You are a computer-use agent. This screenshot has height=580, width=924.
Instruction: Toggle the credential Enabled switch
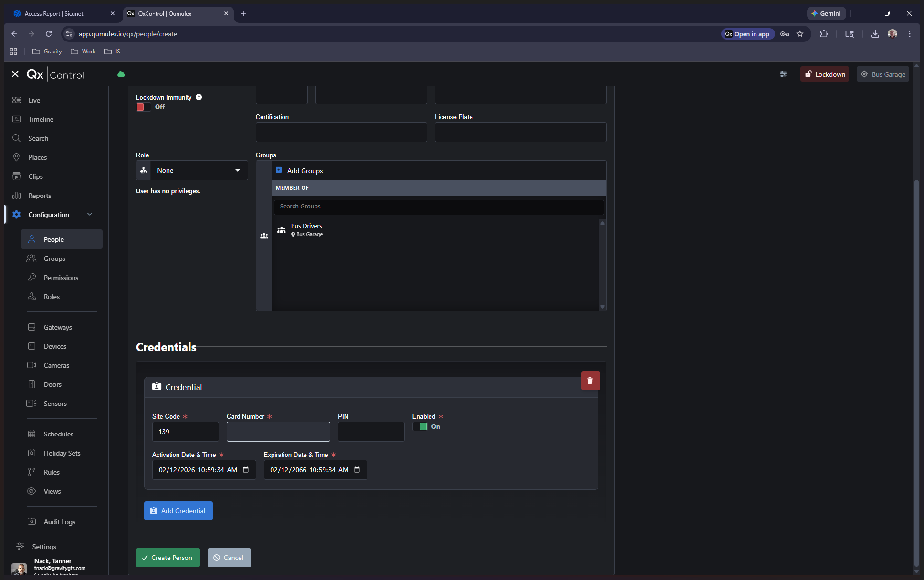420,426
